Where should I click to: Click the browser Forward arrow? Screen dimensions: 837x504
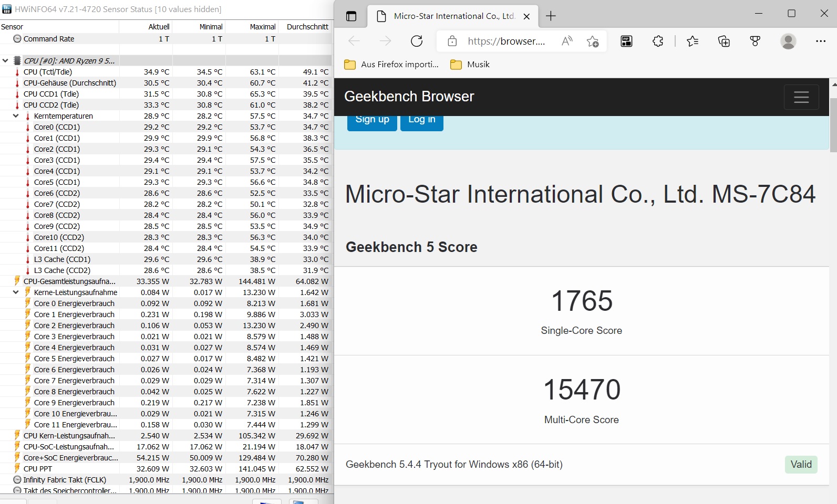click(x=386, y=41)
